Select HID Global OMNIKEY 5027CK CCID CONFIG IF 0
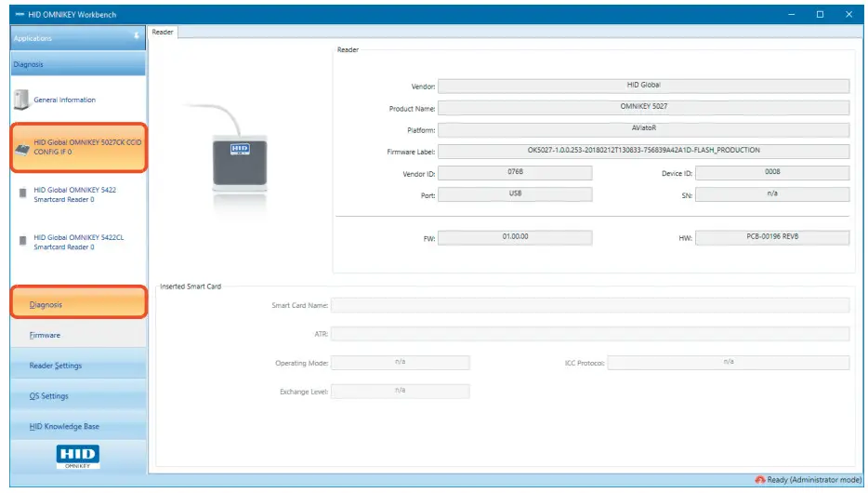Viewport: 868px width, 493px height. (x=79, y=147)
